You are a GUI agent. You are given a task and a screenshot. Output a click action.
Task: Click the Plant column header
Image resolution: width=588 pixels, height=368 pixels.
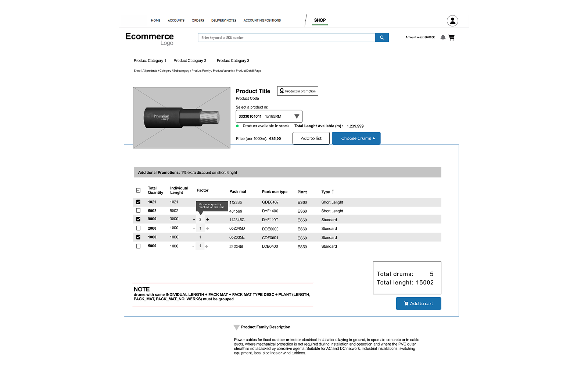tap(302, 192)
